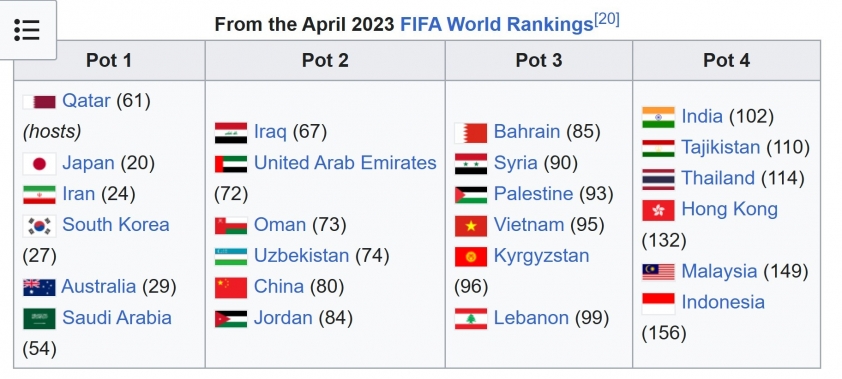Viewport: 842px width, 379px height.
Task: Open the Qatar team link
Action: (86, 100)
